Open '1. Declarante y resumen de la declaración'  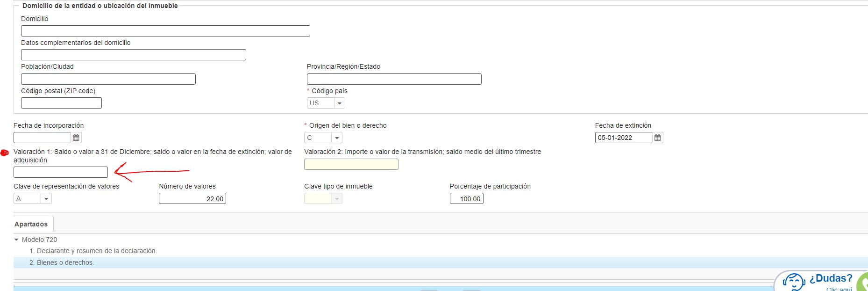93,251
